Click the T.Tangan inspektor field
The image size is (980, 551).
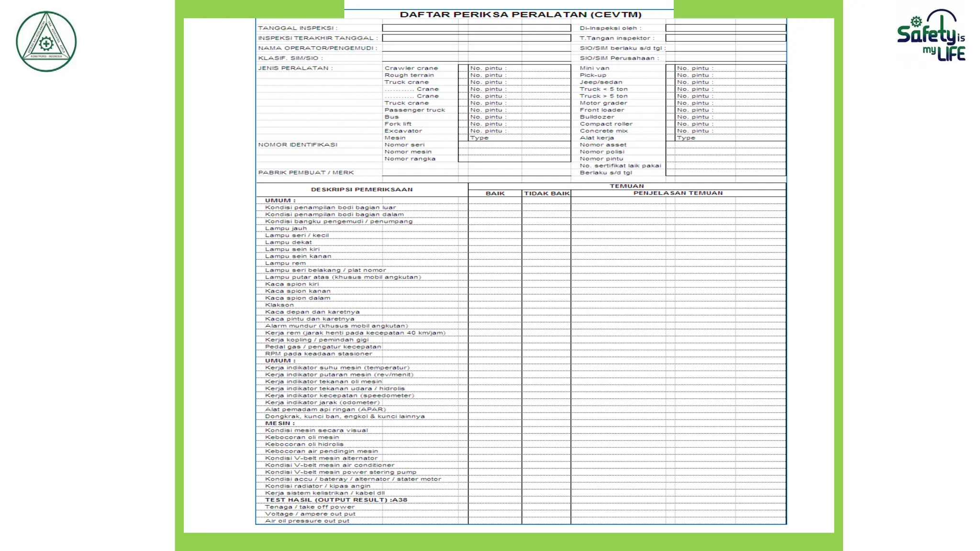(725, 38)
